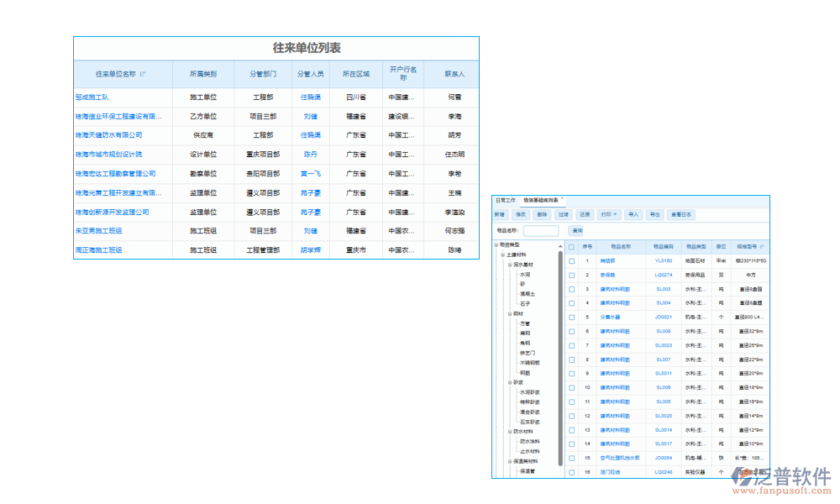Toggle the select-all checkbox in table header
840x504 pixels.
pos(571,247)
